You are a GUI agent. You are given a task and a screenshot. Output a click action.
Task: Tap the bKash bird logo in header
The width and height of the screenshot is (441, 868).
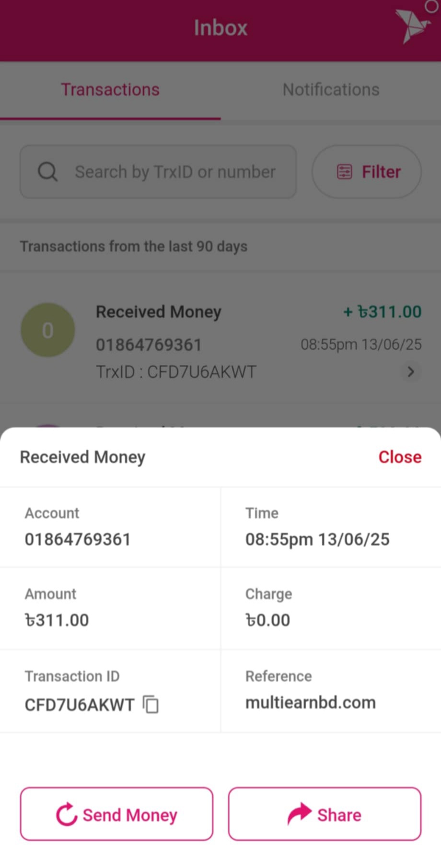[x=411, y=25]
